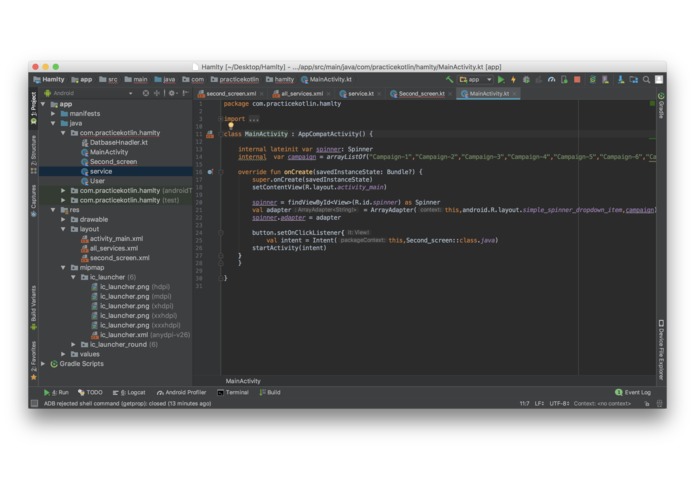Collapse the java folder node
This screenshot has height=494, width=695.
point(53,124)
